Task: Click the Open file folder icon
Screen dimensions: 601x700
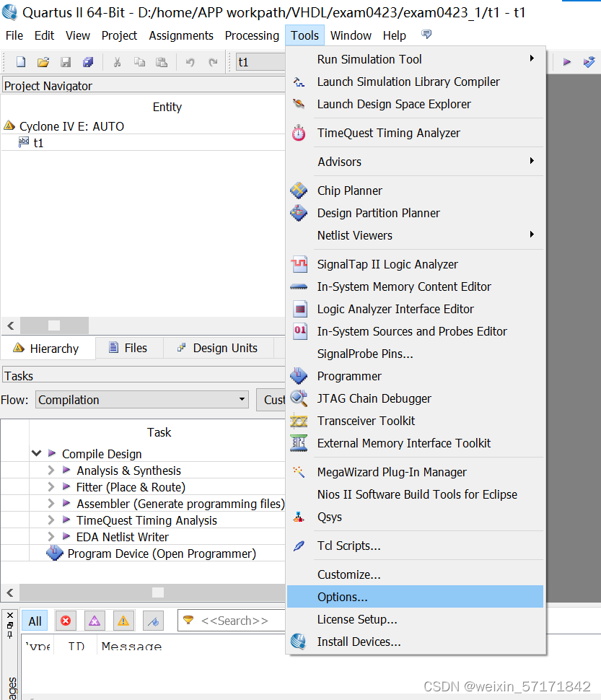Action: tap(43, 62)
